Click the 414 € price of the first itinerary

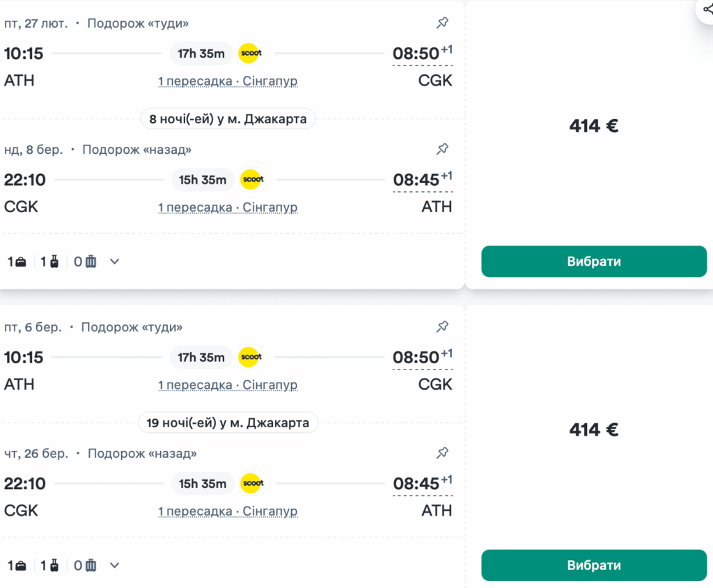coord(594,125)
